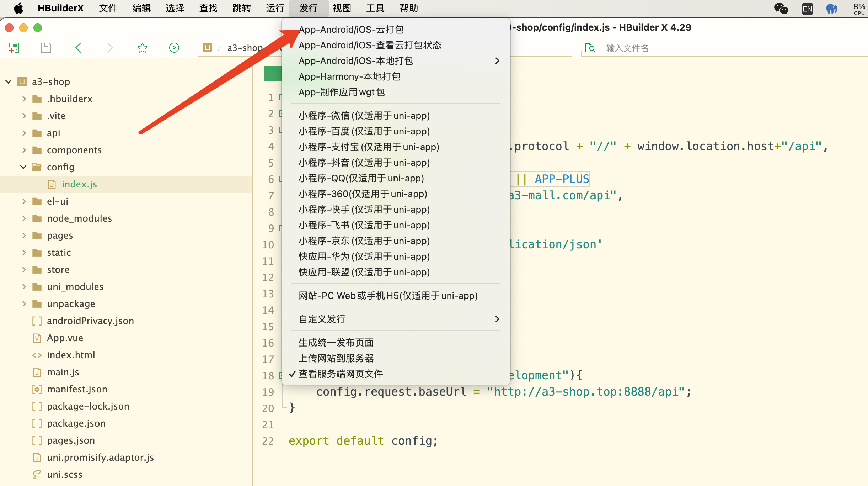Collapse the config folder
The height and width of the screenshot is (486, 868).
pos(23,167)
